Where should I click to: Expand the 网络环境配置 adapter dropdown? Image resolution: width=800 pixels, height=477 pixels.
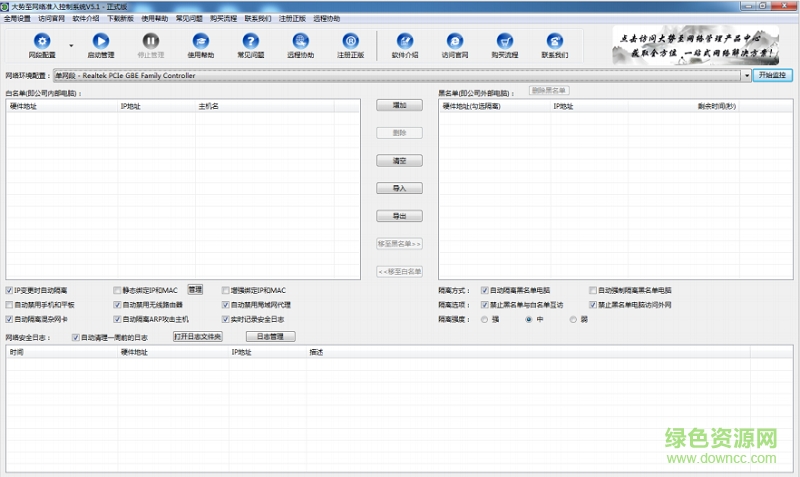(746, 75)
